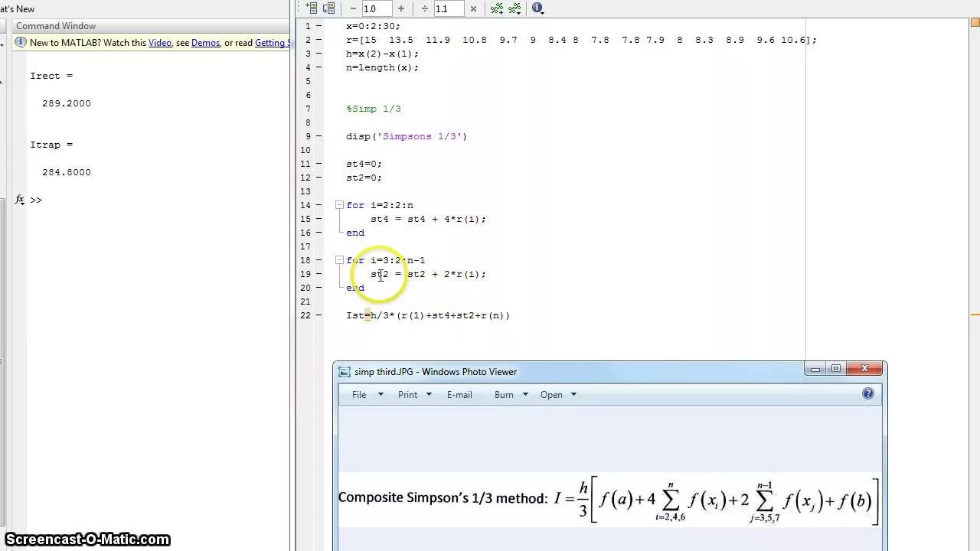Minimize the Windows Photo Viewer window
980x551 pixels.
(815, 369)
